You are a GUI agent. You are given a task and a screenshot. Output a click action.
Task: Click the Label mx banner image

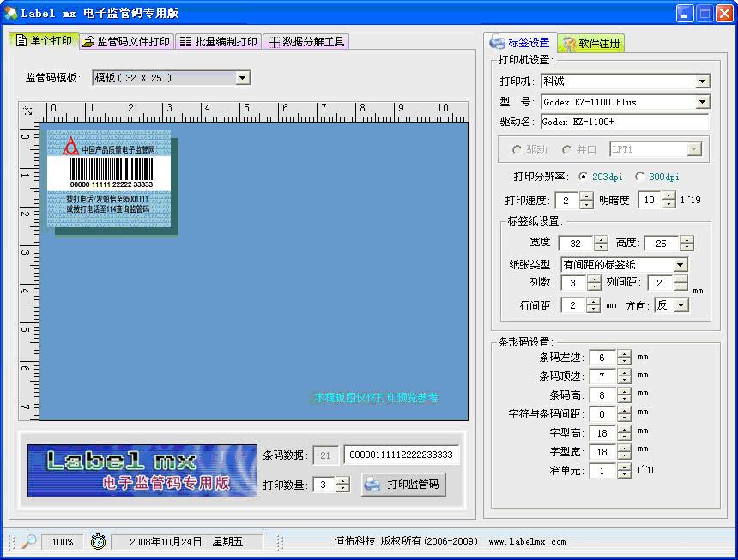[142, 471]
